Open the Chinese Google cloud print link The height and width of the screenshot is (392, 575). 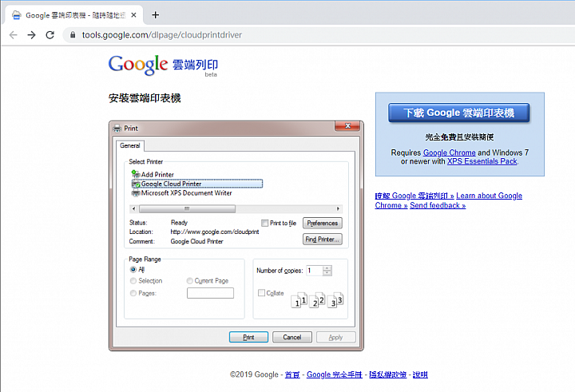click(x=414, y=196)
